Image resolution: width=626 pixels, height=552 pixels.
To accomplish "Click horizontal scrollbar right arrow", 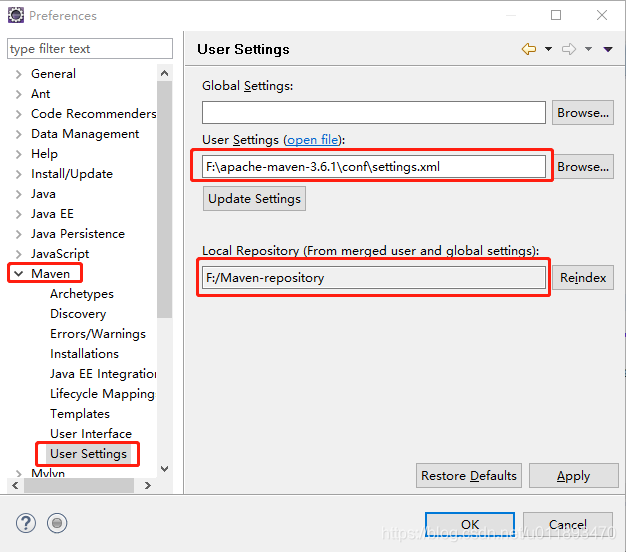I will point(148,485).
